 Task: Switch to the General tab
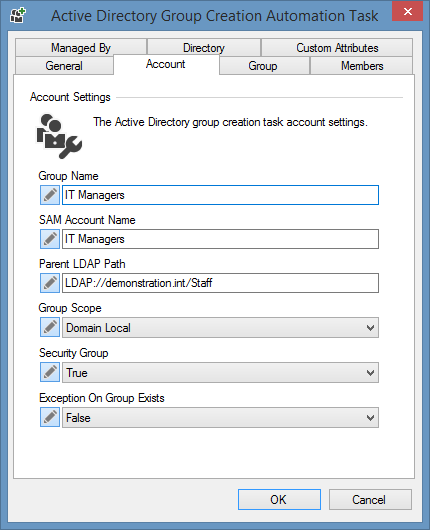coord(64,66)
